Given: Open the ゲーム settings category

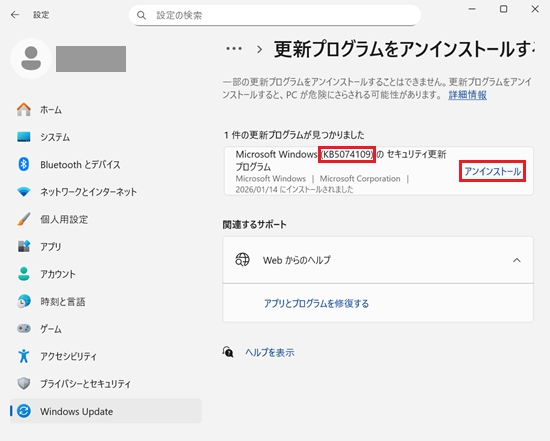Looking at the screenshot, I should (106, 328).
